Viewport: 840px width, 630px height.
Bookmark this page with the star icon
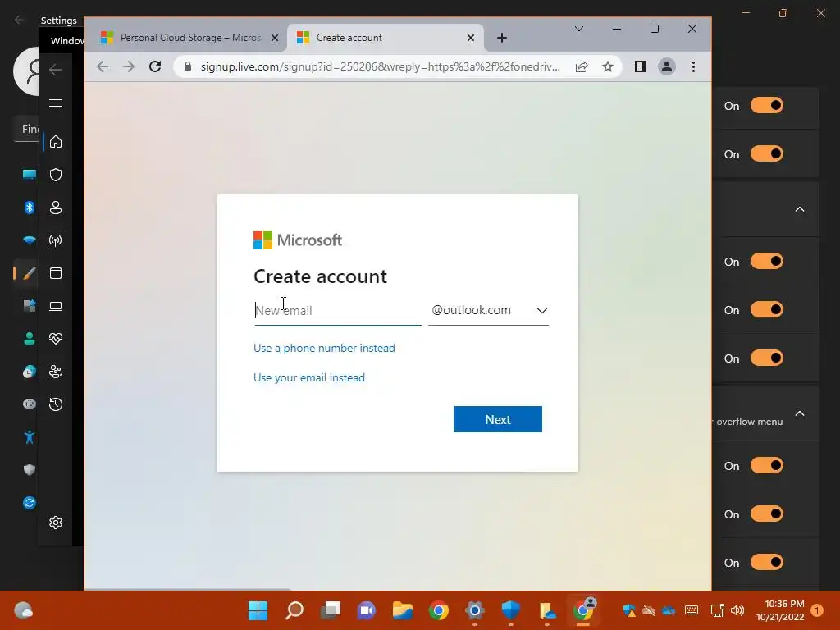pyautogui.click(x=608, y=66)
